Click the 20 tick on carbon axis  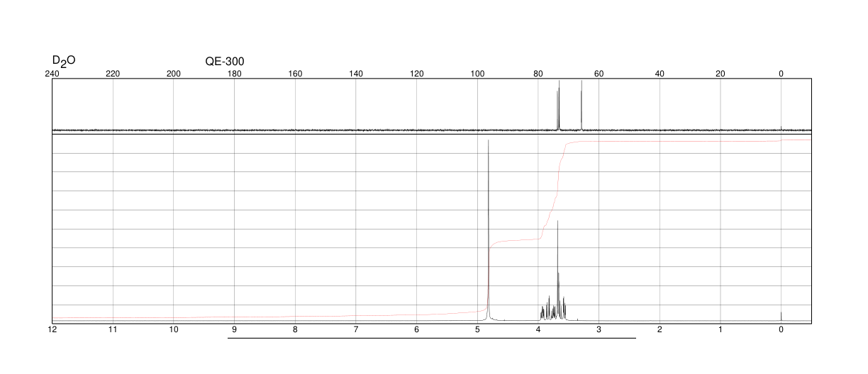[720, 74]
